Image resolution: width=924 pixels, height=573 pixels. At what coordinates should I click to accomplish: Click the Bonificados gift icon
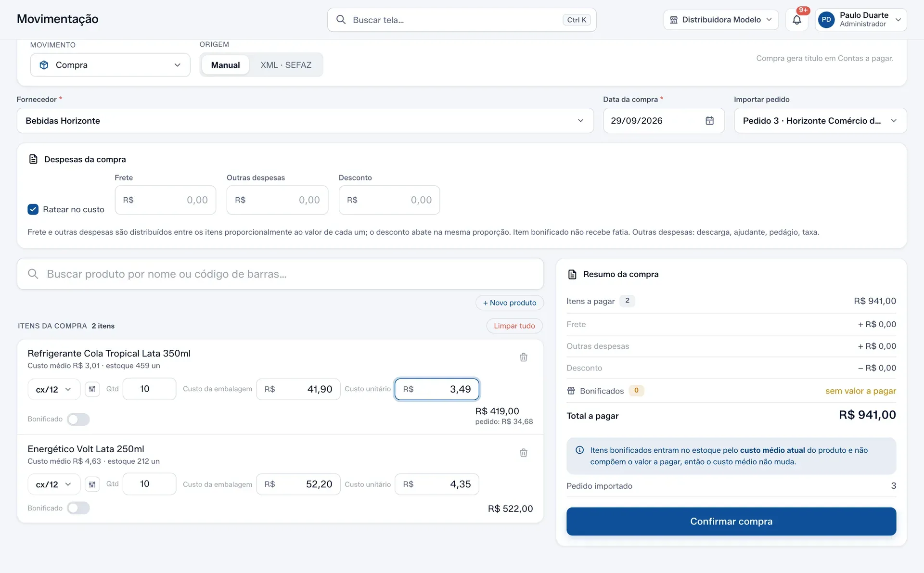coord(571,391)
